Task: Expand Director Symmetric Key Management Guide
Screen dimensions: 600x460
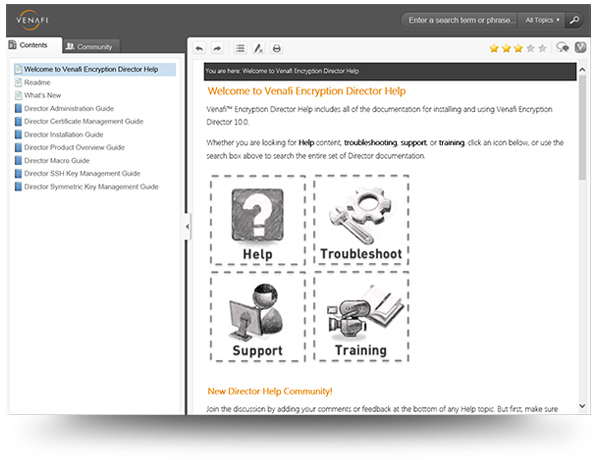Action: 91,186
